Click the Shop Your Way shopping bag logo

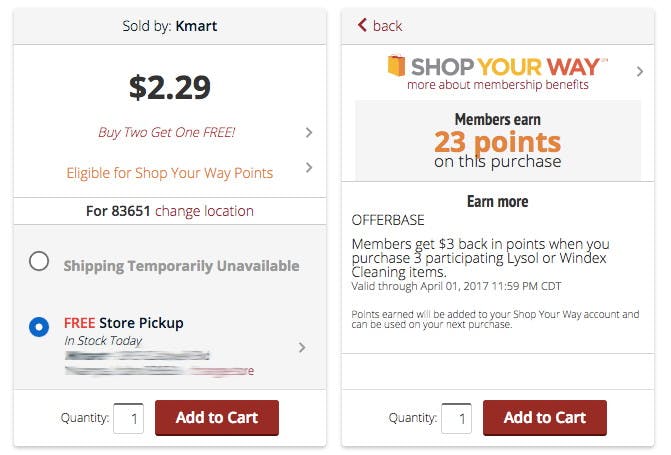pyautogui.click(x=396, y=65)
